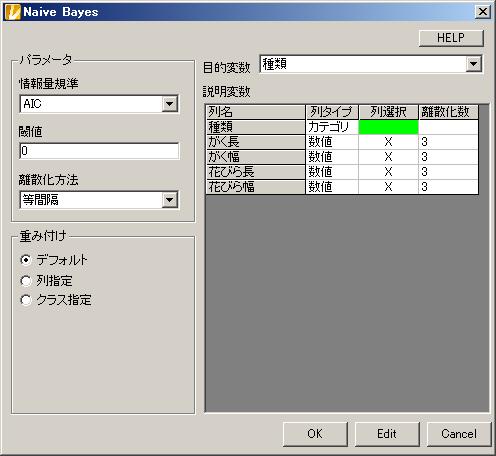Viewport: 496px width, 456px height.
Task: Click the 閾値 input field
Action: coord(99,151)
